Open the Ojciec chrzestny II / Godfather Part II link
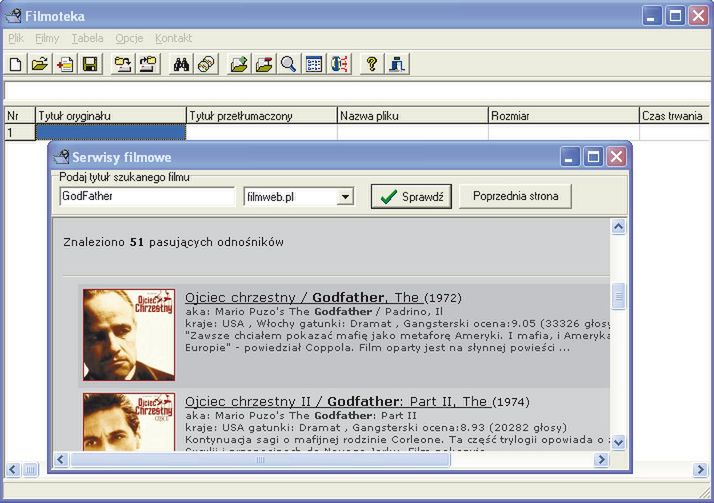The image size is (714, 503). (337, 401)
